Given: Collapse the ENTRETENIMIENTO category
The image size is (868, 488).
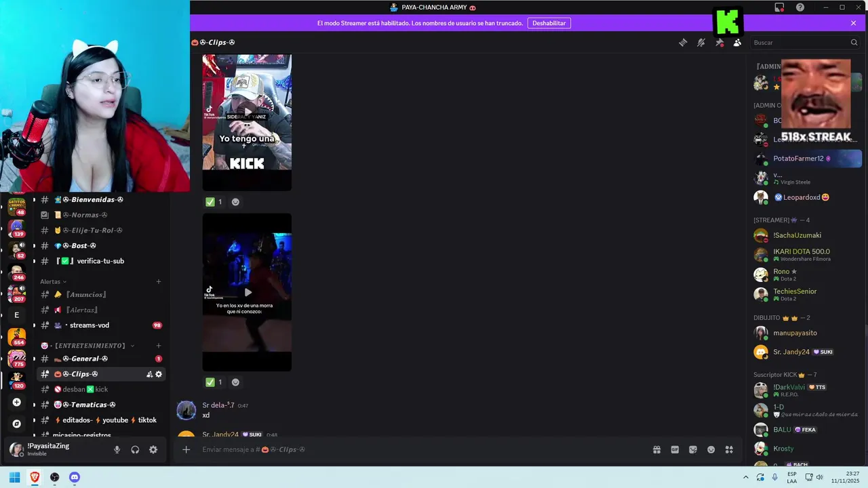Looking at the screenshot, I should tap(87, 346).
